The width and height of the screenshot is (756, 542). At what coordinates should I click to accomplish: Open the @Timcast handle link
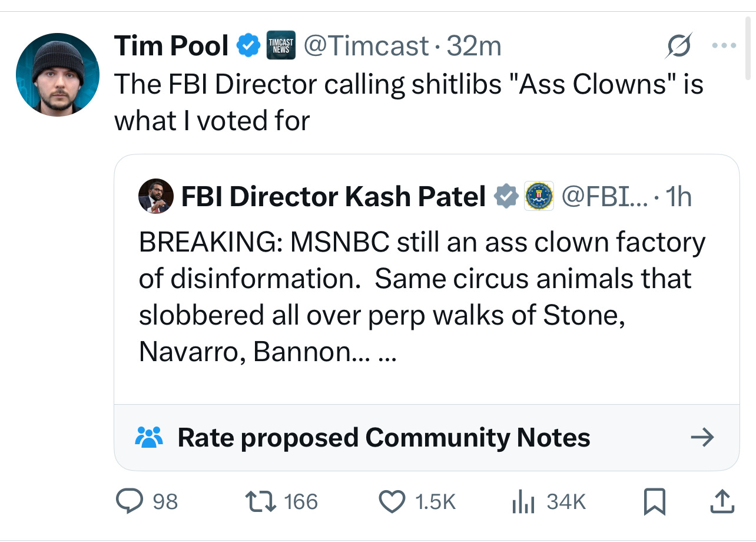pyautogui.click(x=366, y=46)
